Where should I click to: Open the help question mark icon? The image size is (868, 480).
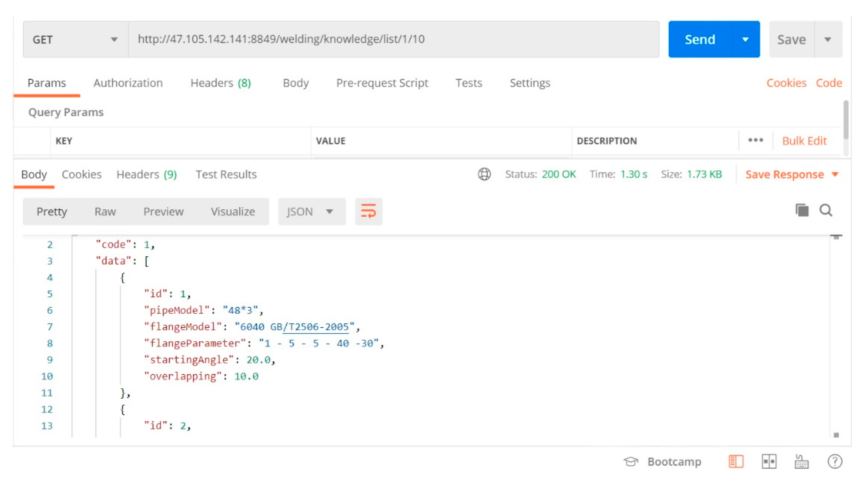(834, 461)
